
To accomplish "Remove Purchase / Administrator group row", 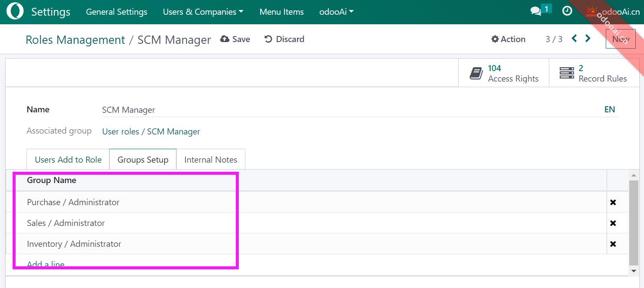I will coord(613,202).
